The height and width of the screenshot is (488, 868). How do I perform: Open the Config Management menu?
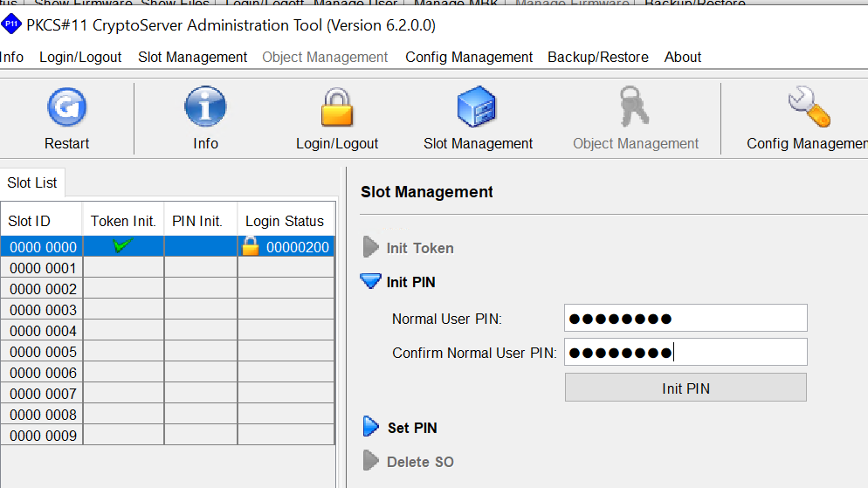(x=469, y=57)
